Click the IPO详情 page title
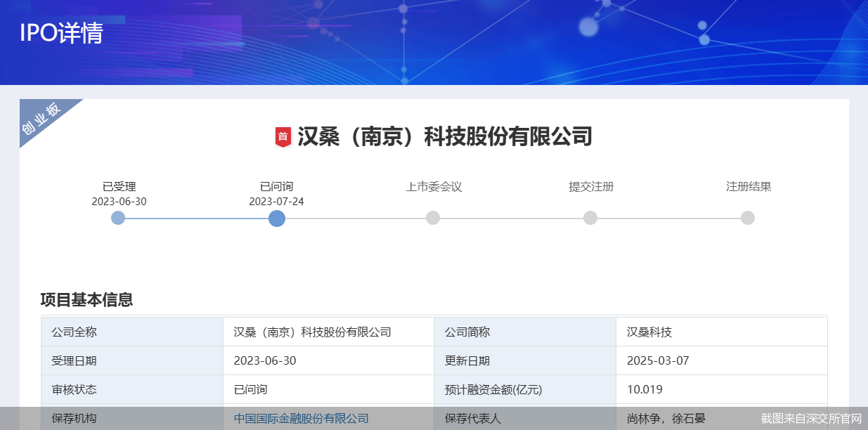The width and height of the screenshot is (868, 430). [61, 33]
